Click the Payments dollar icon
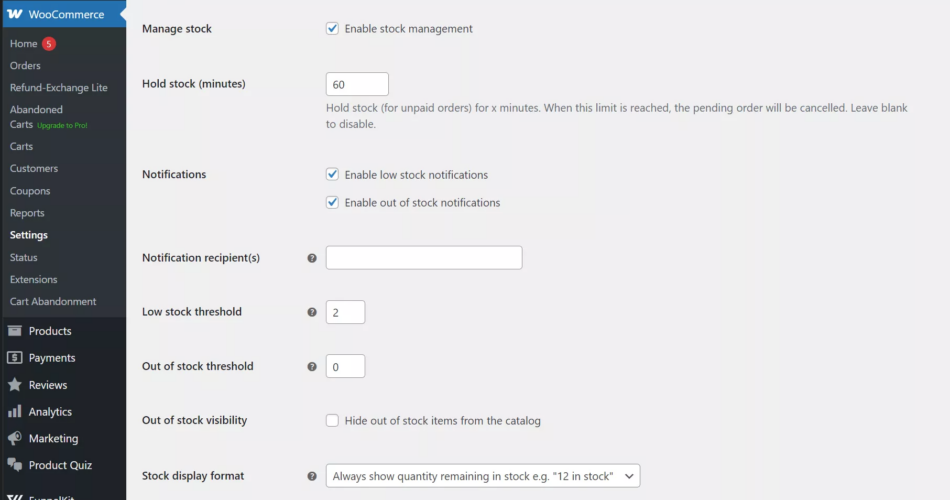The width and height of the screenshot is (950, 500). [x=15, y=358]
